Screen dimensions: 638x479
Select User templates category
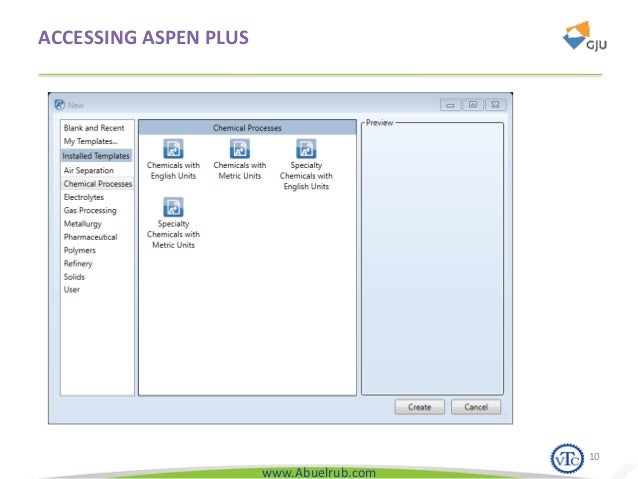pyautogui.click(x=72, y=290)
